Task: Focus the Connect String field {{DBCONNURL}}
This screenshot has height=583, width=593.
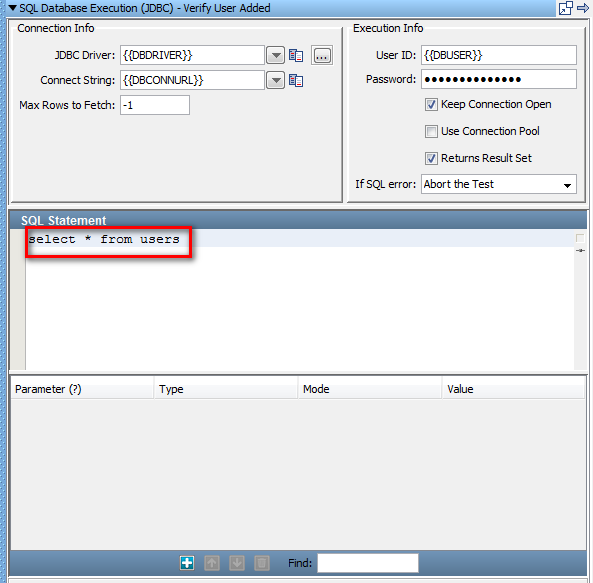Action: [x=192, y=80]
